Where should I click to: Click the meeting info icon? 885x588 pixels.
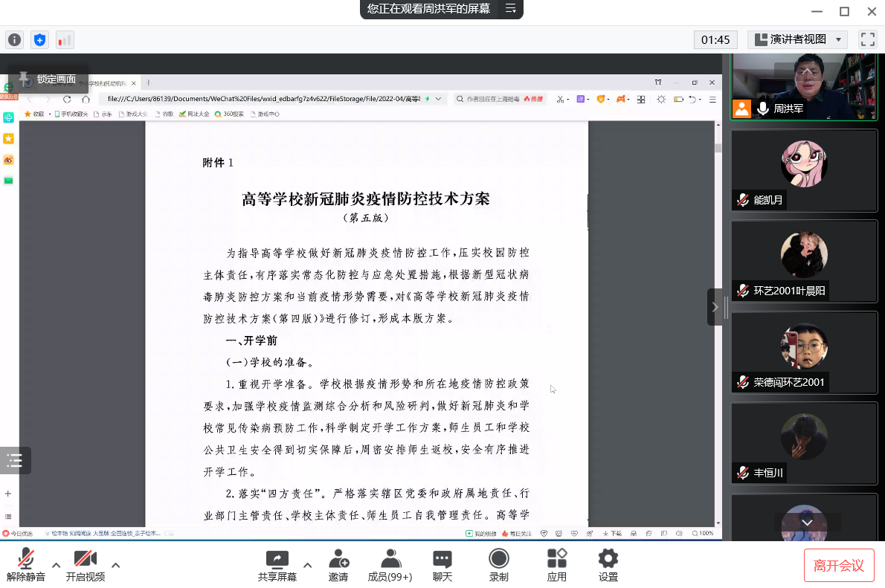[14, 39]
